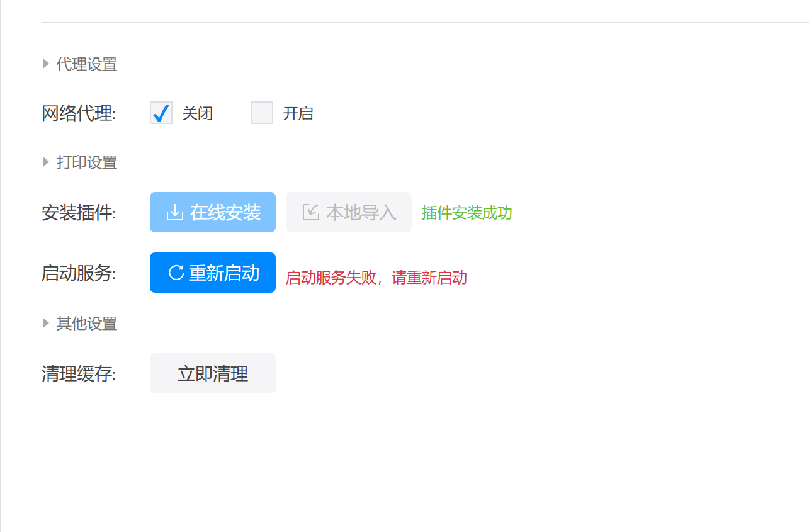
Task: Install plugin via 在线安装 button
Action: pos(213,212)
